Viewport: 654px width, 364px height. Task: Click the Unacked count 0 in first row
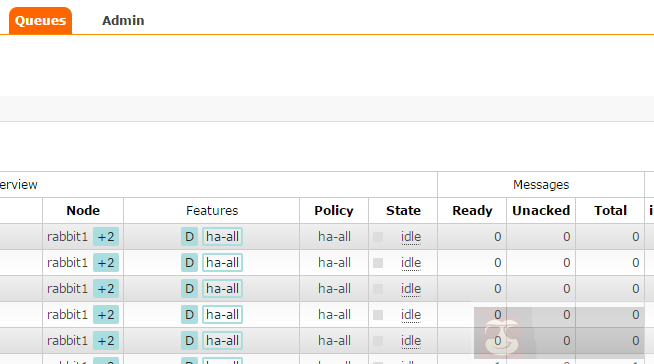point(566,237)
